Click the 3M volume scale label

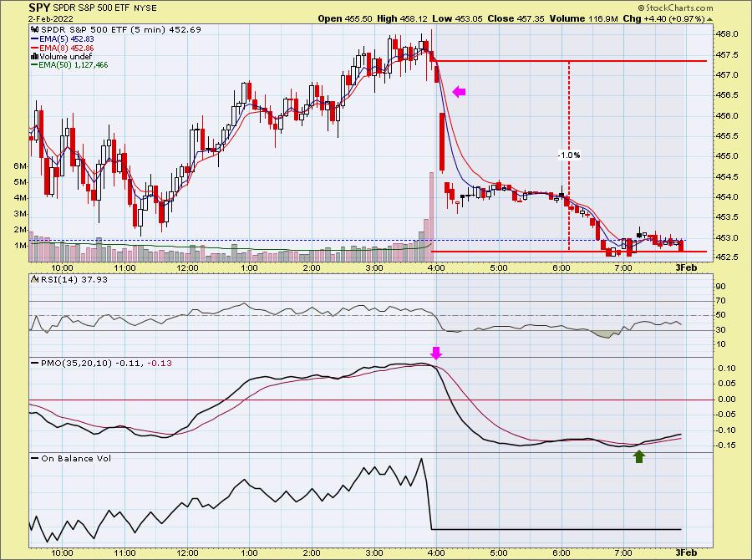click(x=20, y=213)
